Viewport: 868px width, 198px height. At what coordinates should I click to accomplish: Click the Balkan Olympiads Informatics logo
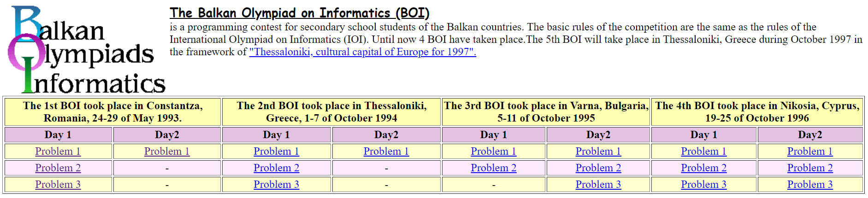click(86, 50)
